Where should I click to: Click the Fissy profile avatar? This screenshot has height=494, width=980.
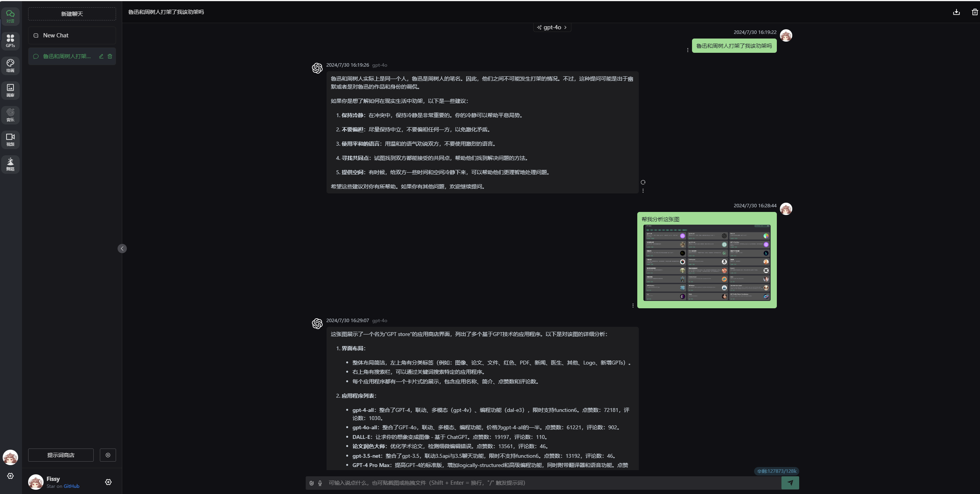(36, 482)
